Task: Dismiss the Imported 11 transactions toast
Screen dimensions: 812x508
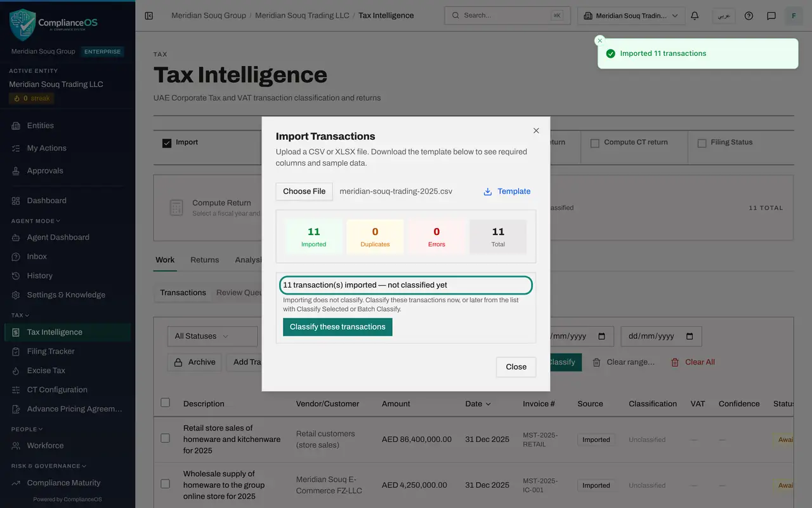Action: pyautogui.click(x=599, y=41)
